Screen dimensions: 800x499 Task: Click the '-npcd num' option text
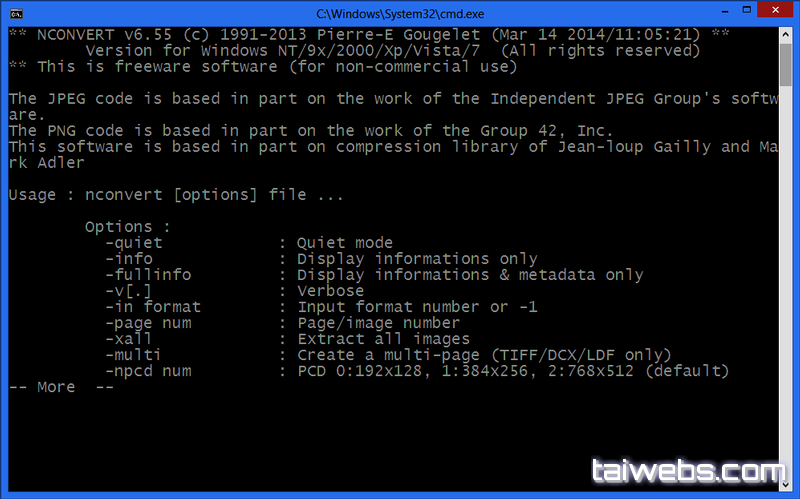point(148,371)
